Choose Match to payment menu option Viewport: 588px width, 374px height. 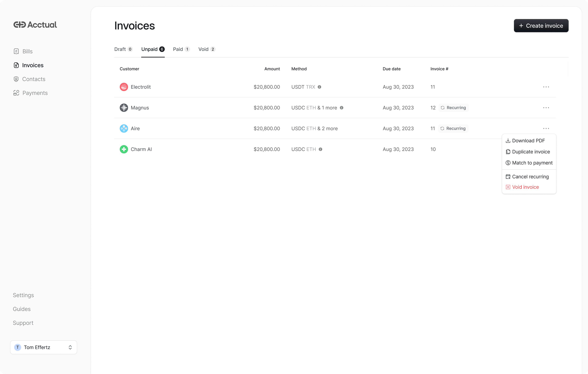532,163
